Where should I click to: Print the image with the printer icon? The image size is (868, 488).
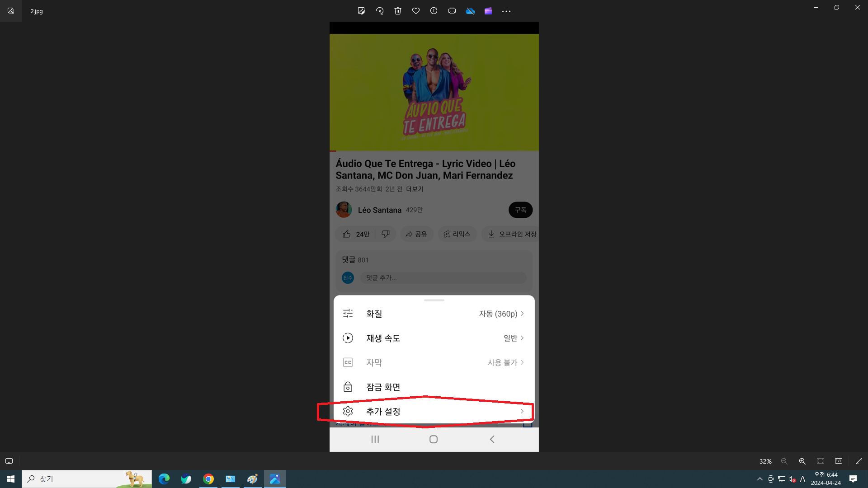tap(452, 11)
